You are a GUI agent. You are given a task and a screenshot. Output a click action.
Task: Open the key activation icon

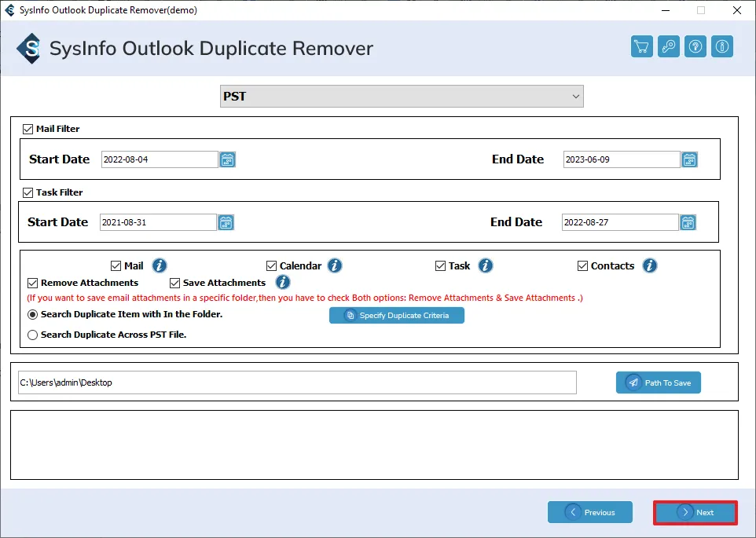[x=669, y=46]
